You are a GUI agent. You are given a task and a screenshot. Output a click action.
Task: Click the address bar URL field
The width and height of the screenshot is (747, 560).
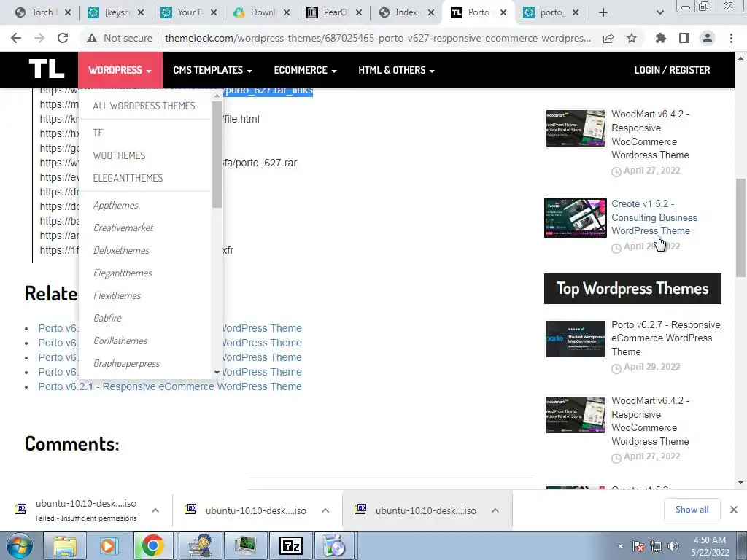[x=377, y=38]
